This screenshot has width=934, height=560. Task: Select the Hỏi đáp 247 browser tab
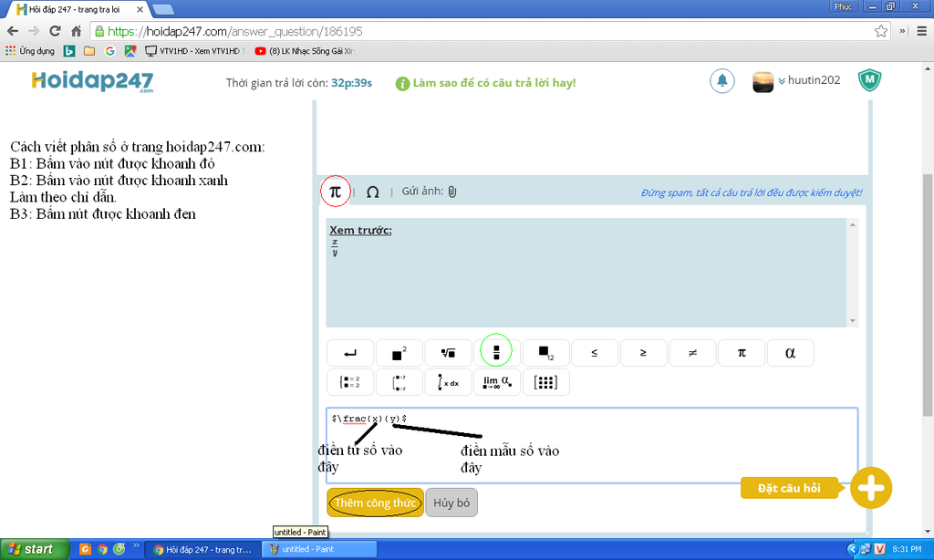75,9
